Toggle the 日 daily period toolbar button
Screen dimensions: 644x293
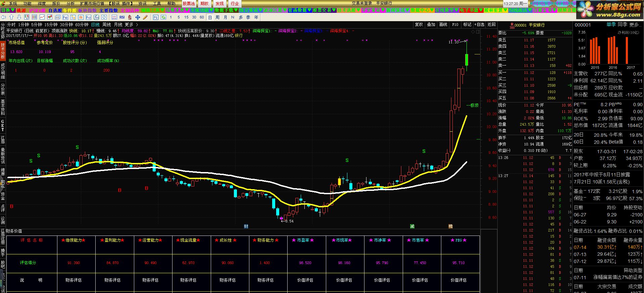pos(210,17)
